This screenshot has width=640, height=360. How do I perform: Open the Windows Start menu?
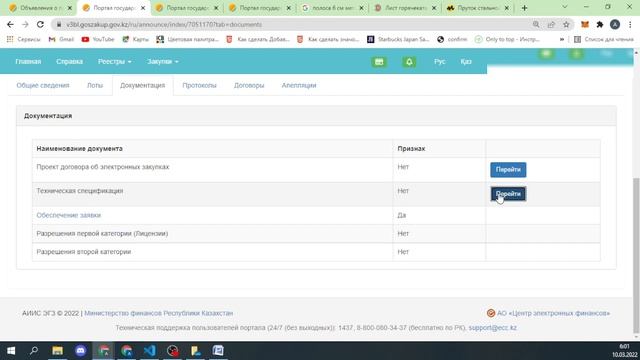point(11,351)
